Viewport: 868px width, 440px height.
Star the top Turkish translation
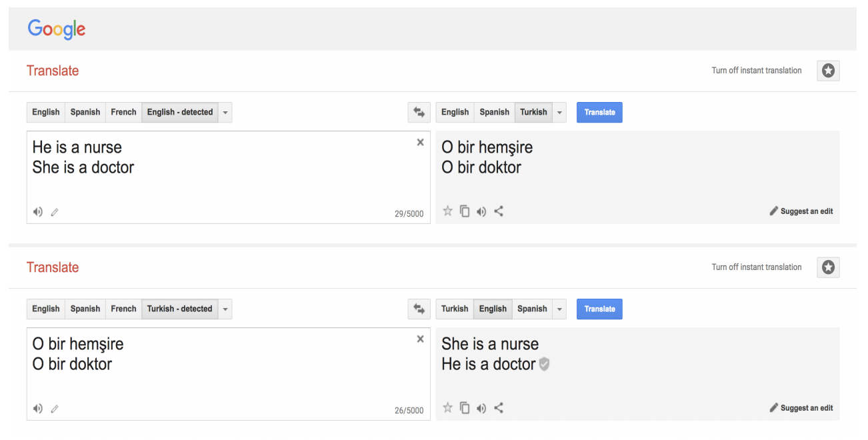[447, 211]
